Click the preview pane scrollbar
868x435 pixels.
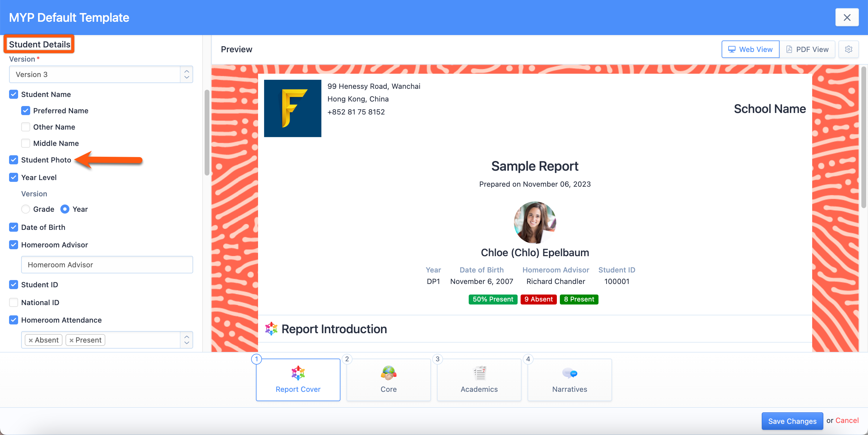coord(863,137)
